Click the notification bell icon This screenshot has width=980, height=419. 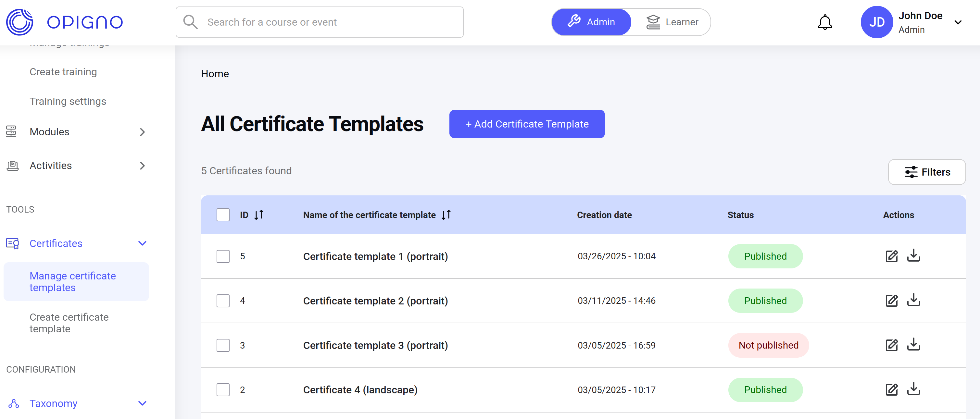tap(824, 22)
